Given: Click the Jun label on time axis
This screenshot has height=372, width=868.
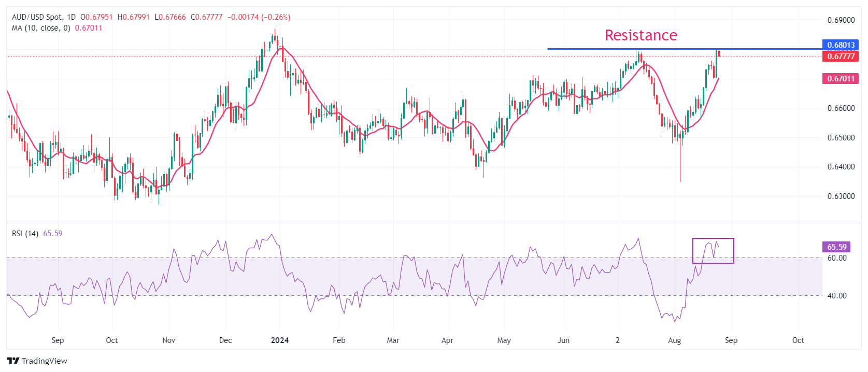Looking at the screenshot, I should click(x=563, y=340).
